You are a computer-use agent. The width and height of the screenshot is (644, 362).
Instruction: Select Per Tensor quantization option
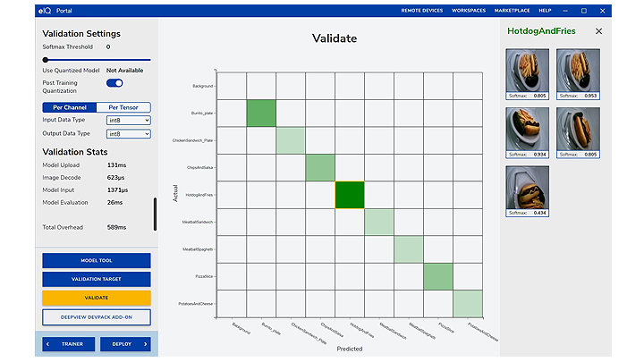[x=123, y=107]
